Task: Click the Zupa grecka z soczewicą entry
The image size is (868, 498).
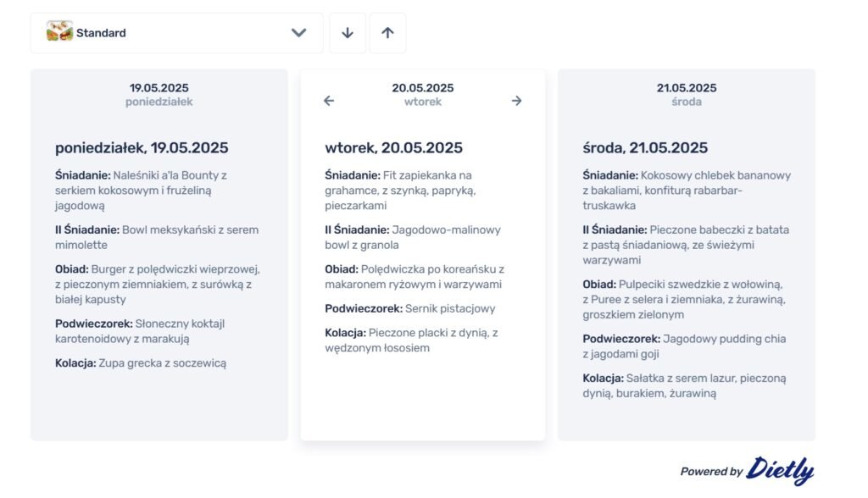Action: (141, 363)
